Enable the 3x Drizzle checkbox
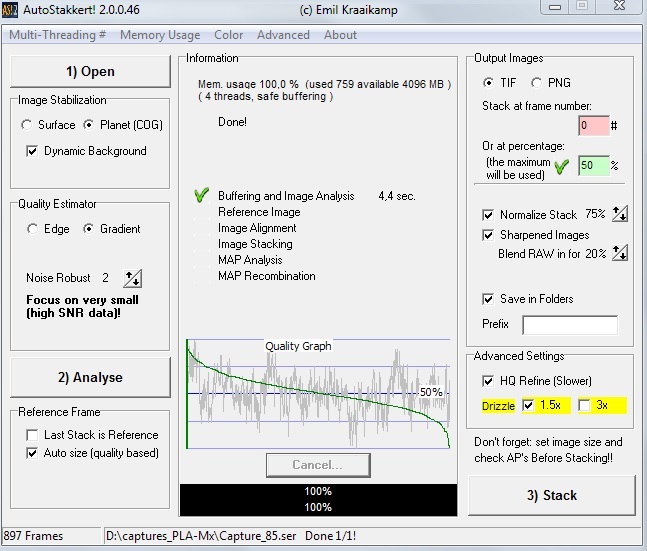This screenshot has width=647, height=551. (x=584, y=405)
